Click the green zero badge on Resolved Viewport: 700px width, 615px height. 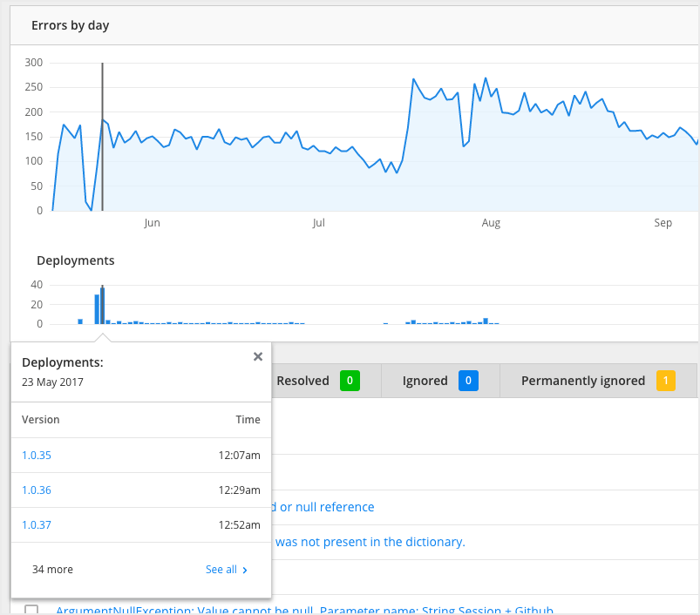tap(348, 381)
